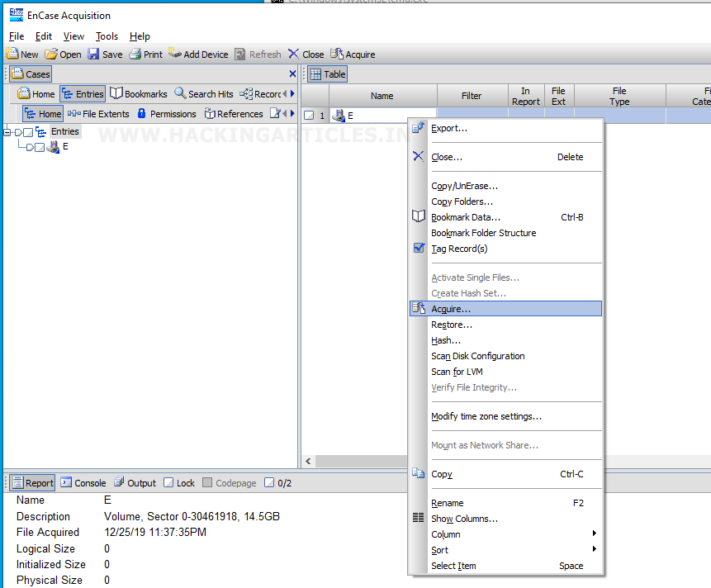Screen dimensions: 711x588
Task: Close the Cases pane with X
Action: click(292, 73)
